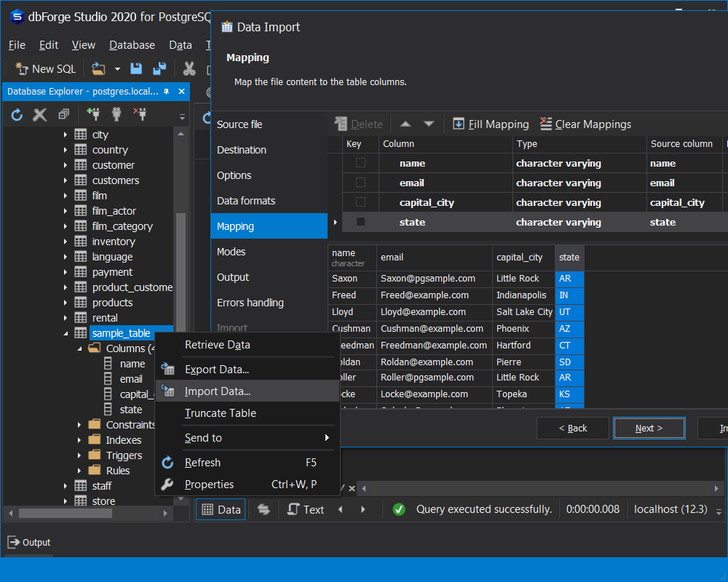Select the customers table in the tree
The width and height of the screenshot is (728, 582).
116,180
